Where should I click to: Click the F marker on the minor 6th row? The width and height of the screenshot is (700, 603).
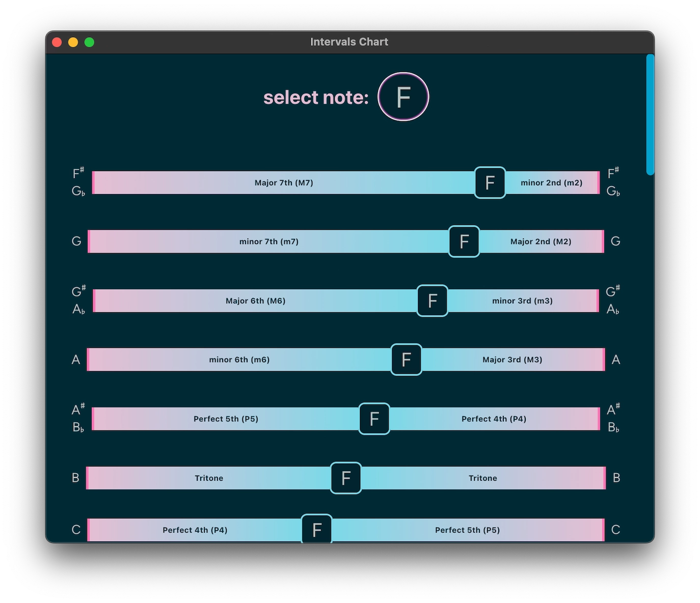click(x=406, y=360)
